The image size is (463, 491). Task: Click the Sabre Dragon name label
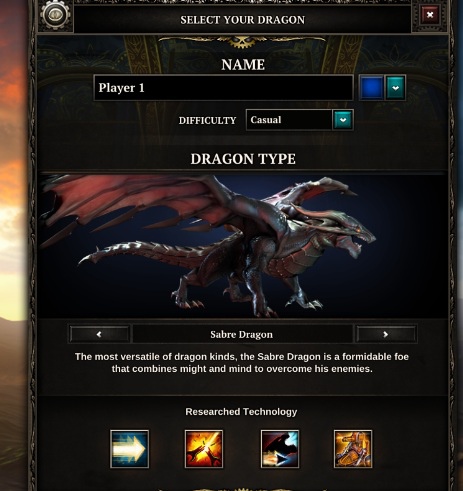(242, 334)
